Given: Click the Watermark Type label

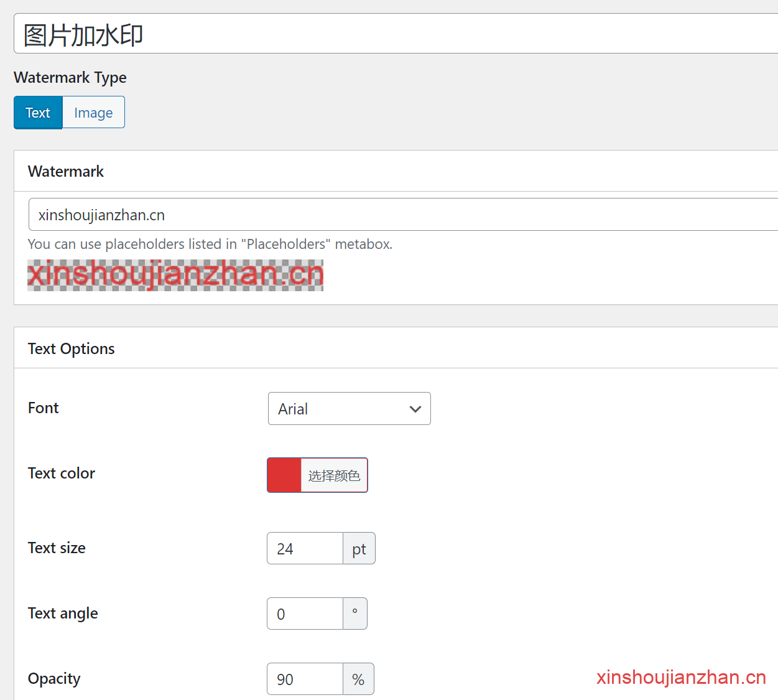Looking at the screenshot, I should (x=70, y=77).
